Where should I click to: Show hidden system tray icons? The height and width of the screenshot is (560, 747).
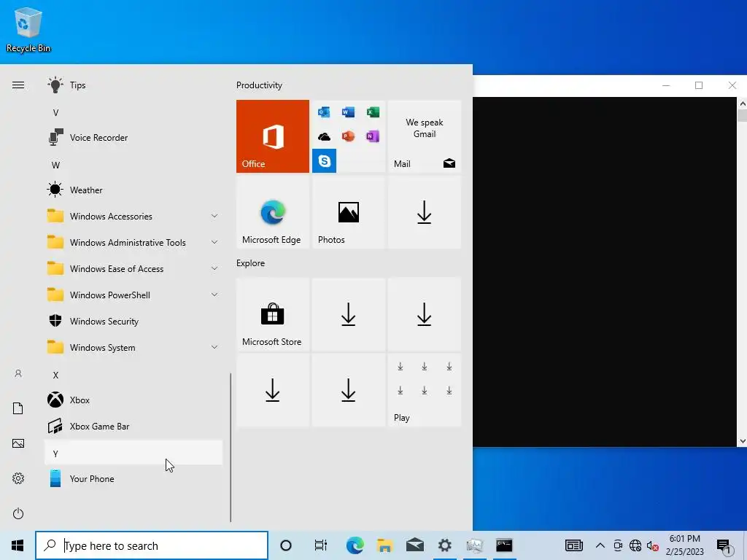point(600,545)
